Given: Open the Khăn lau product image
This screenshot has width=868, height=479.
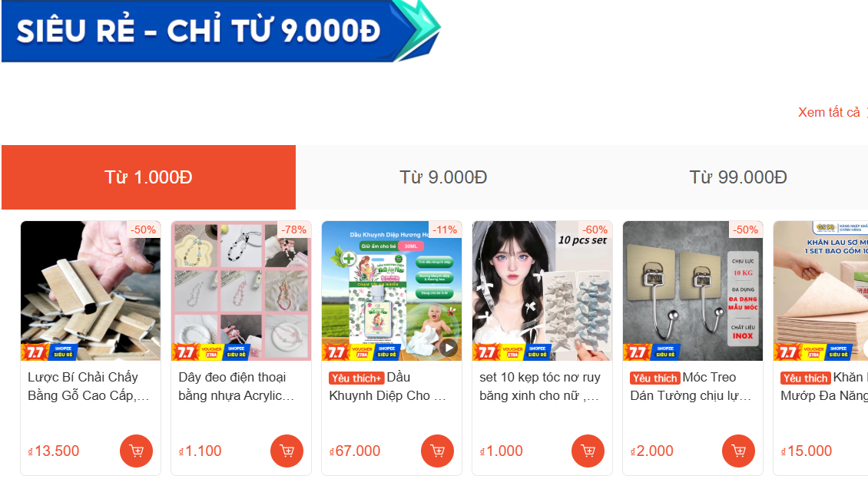Looking at the screenshot, I should click(821, 291).
